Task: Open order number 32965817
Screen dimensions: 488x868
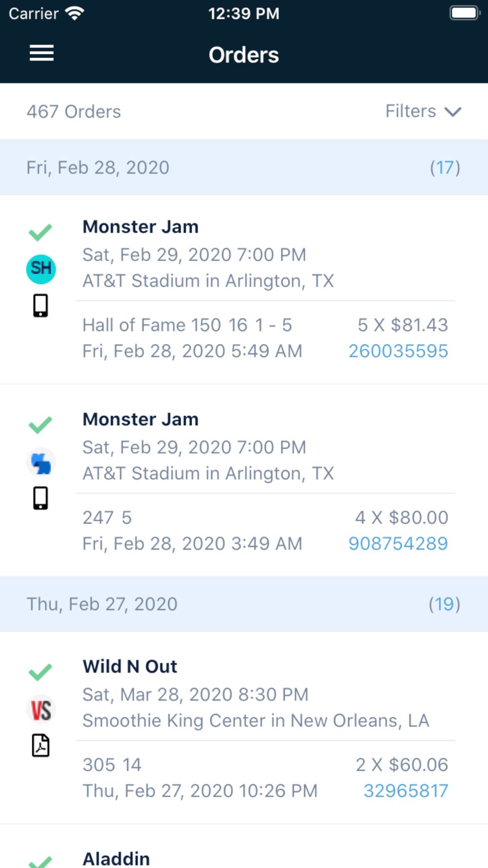Action: 406,791
